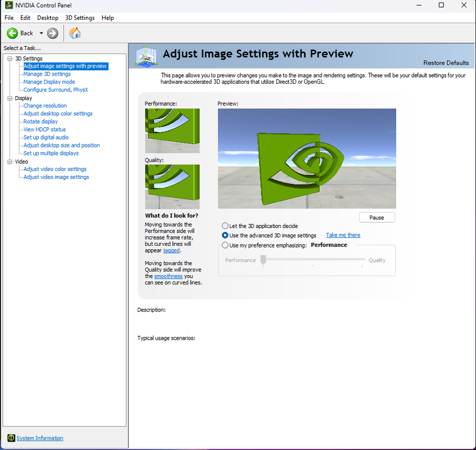Click the Performance-Quality slider thumb

click(263, 260)
